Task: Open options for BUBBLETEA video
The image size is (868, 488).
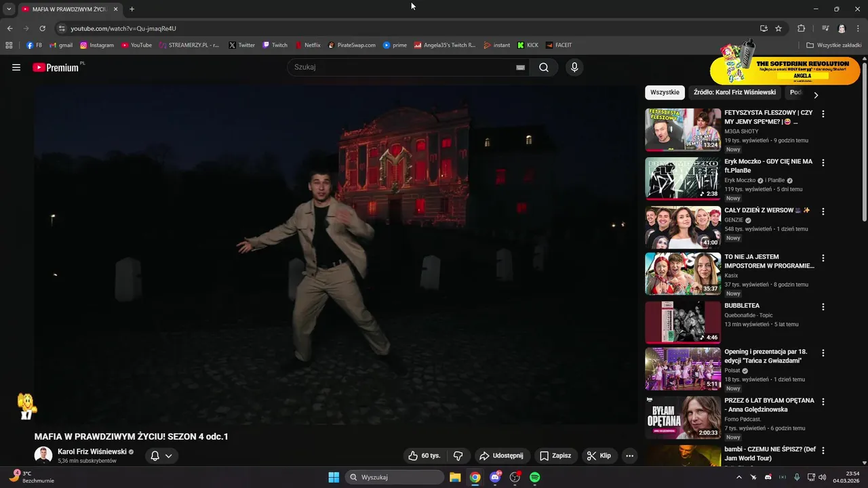Action: pos(823,307)
